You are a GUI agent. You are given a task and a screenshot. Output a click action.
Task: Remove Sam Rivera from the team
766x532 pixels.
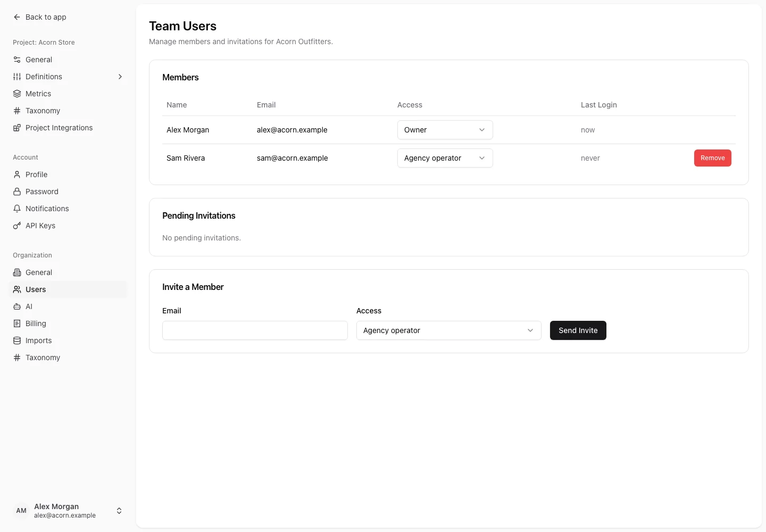tap(713, 158)
